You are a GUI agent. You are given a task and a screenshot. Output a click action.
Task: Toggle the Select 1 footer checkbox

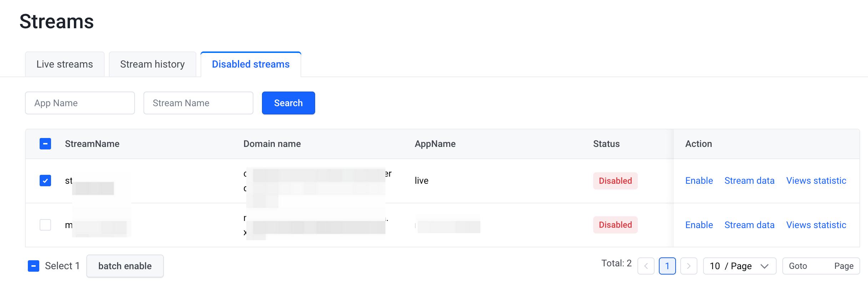click(x=34, y=266)
